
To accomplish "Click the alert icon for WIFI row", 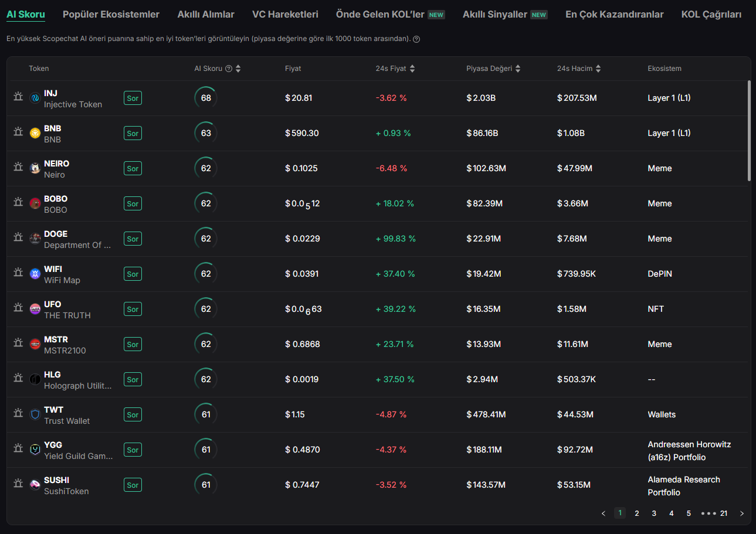I will [18, 273].
